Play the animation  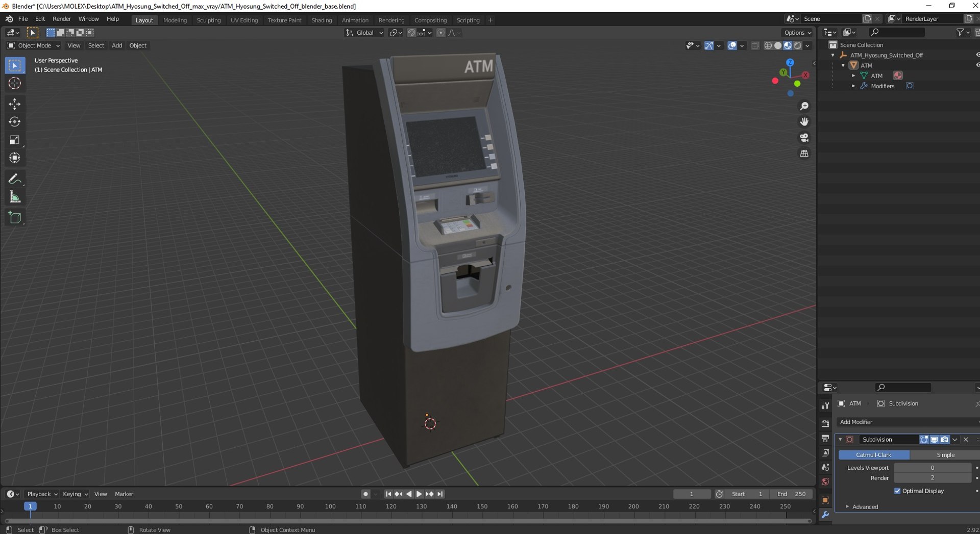click(419, 494)
